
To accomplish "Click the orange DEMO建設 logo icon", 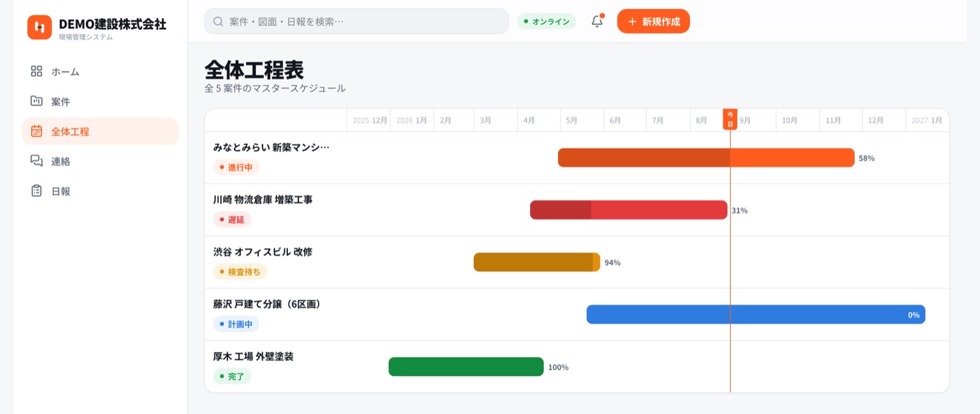I will click(39, 27).
